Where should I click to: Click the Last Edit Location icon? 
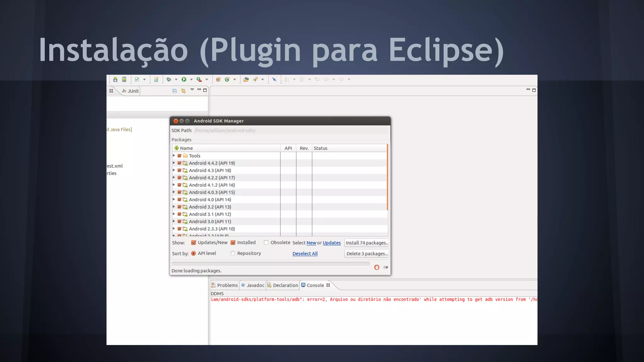317,80
